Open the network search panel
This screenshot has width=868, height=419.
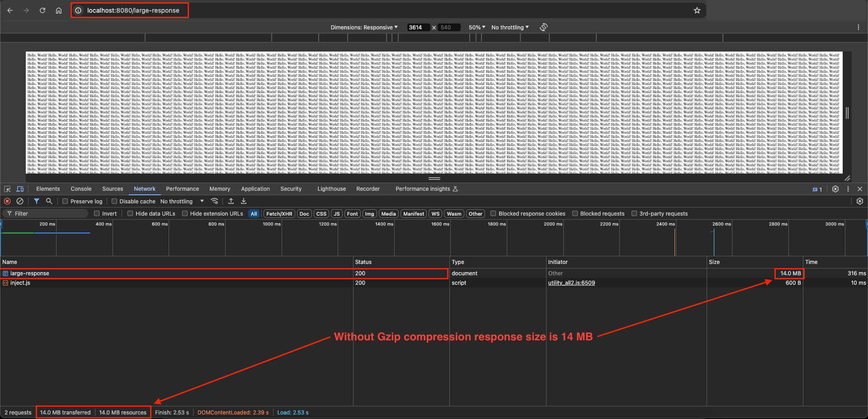(x=49, y=201)
